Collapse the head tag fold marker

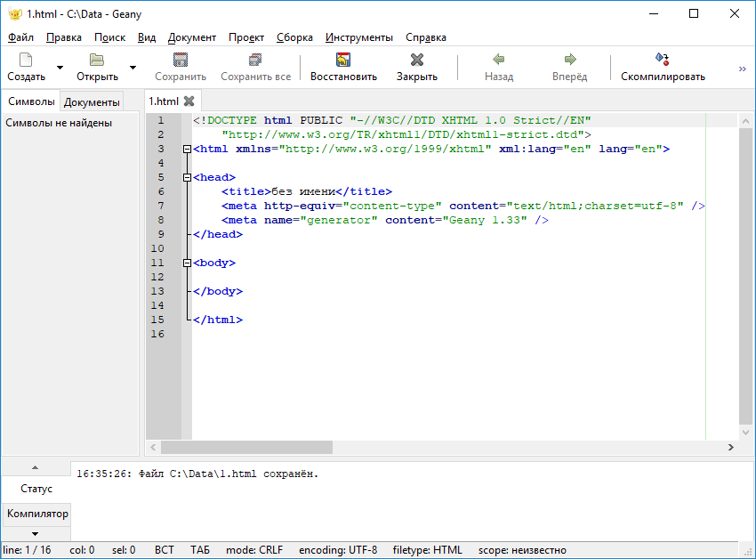[187, 178]
